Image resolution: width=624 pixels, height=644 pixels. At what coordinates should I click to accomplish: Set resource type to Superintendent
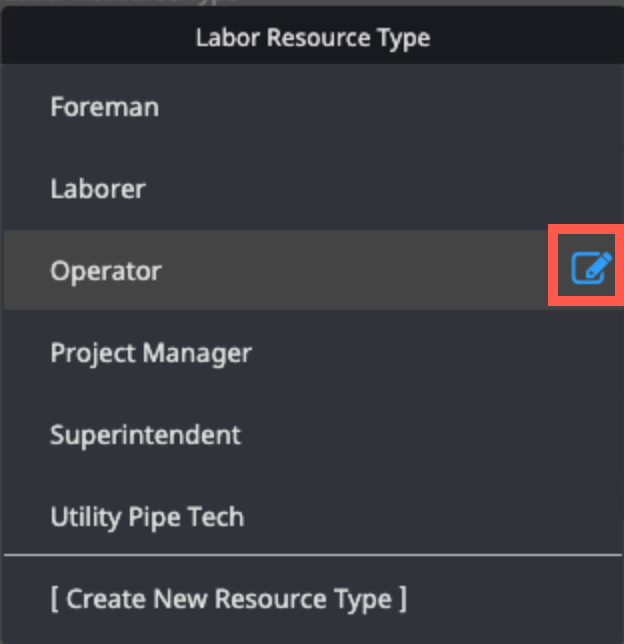point(313,435)
